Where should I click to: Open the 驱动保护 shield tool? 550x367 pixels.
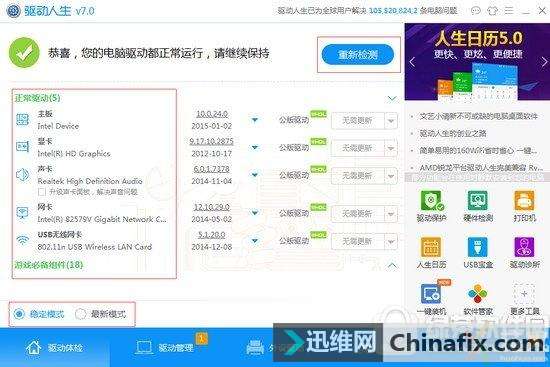431,206
